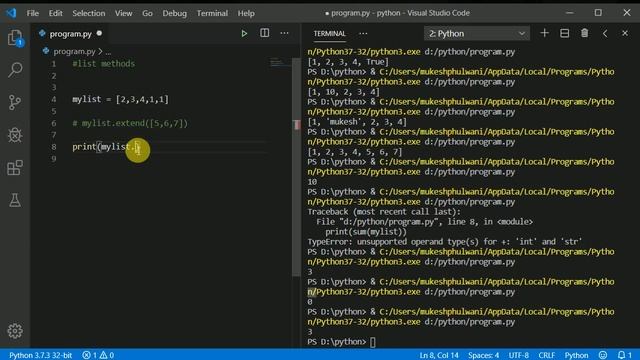This screenshot has width=640, height=360.
Task: Open the Debug view with bug icon
Action: click(15, 135)
